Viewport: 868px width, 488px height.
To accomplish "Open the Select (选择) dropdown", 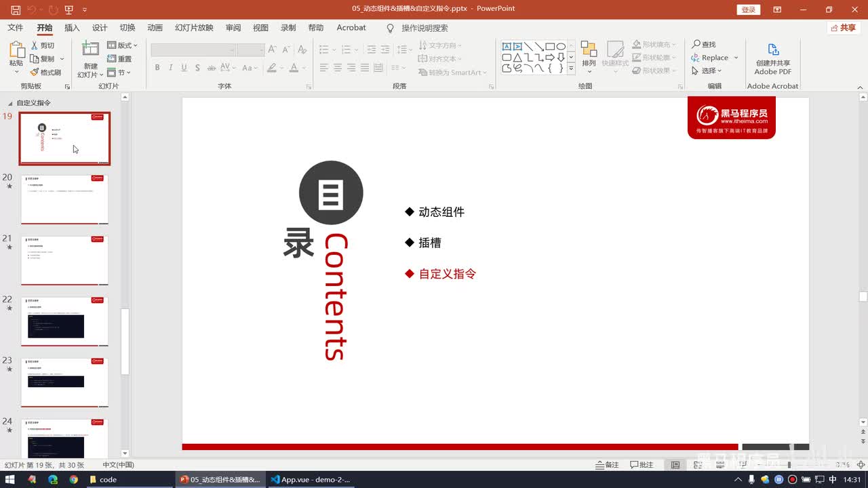I will (706, 70).
